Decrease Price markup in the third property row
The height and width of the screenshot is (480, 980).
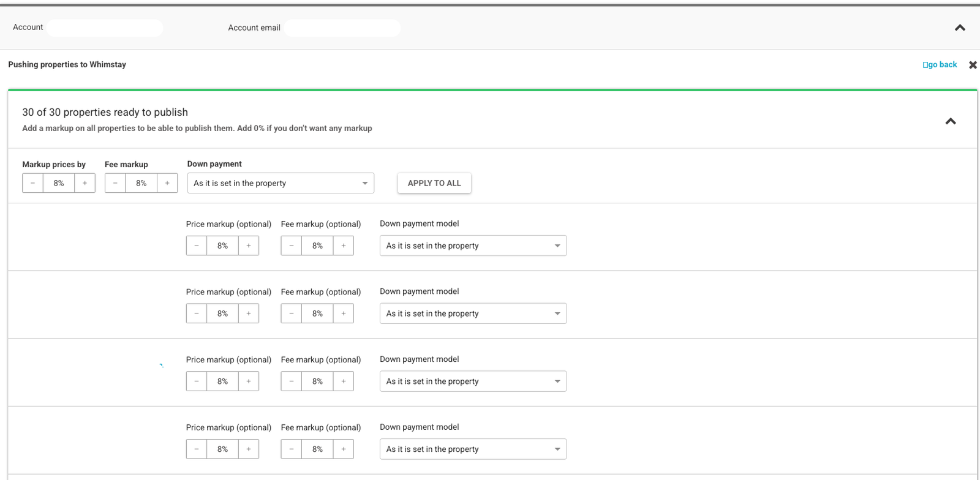point(197,381)
